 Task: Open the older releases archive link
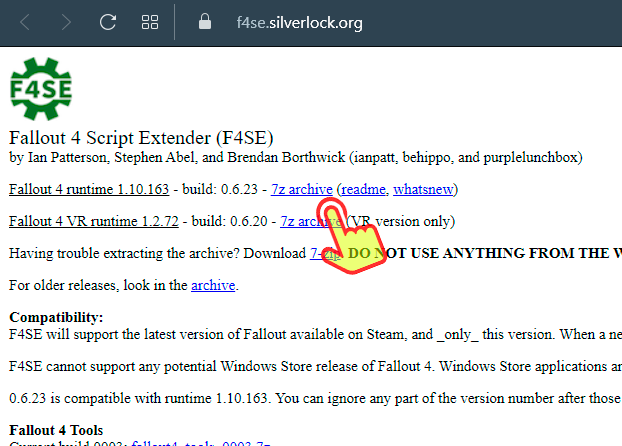(213, 285)
